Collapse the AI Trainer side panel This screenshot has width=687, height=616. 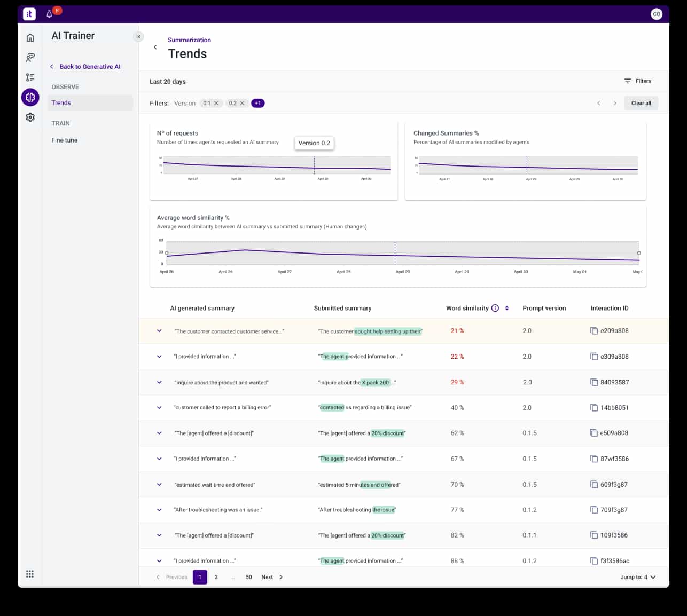pos(138,36)
